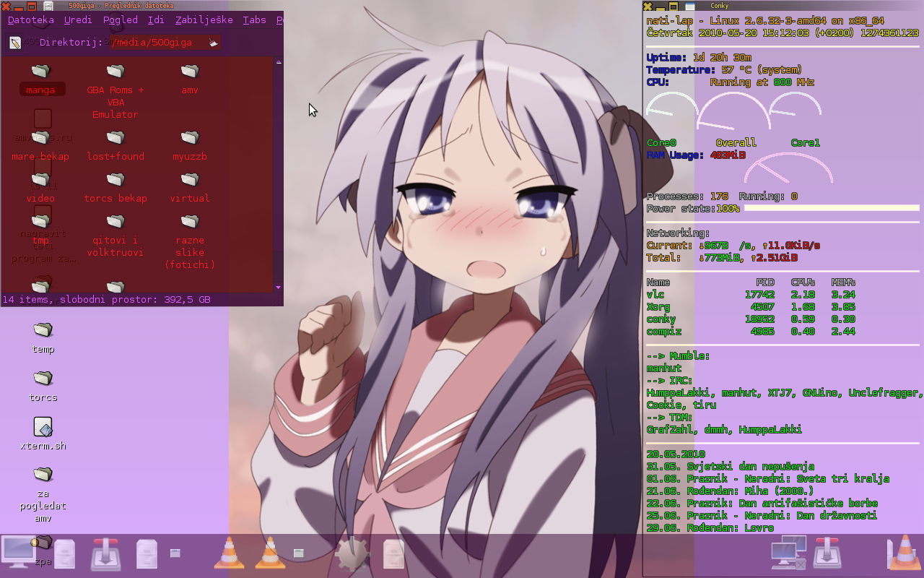Open the torcs folder on the desktop
This screenshot has height=578, width=924.
[x=43, y=379]
